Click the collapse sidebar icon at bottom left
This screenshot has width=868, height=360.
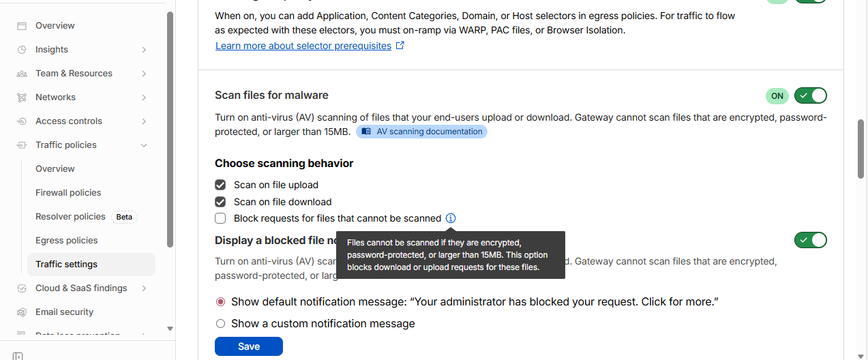[18, 355]
